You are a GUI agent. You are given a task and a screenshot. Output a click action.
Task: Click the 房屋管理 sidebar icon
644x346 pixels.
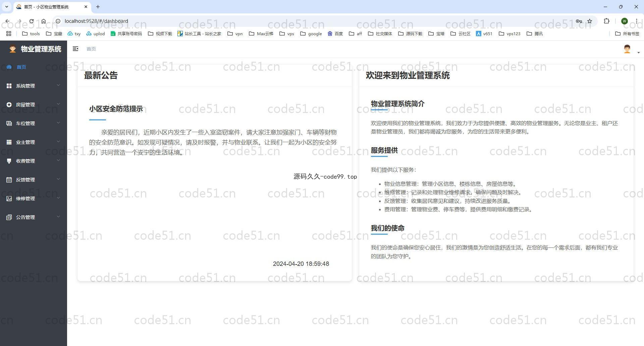tap(9, 105)
